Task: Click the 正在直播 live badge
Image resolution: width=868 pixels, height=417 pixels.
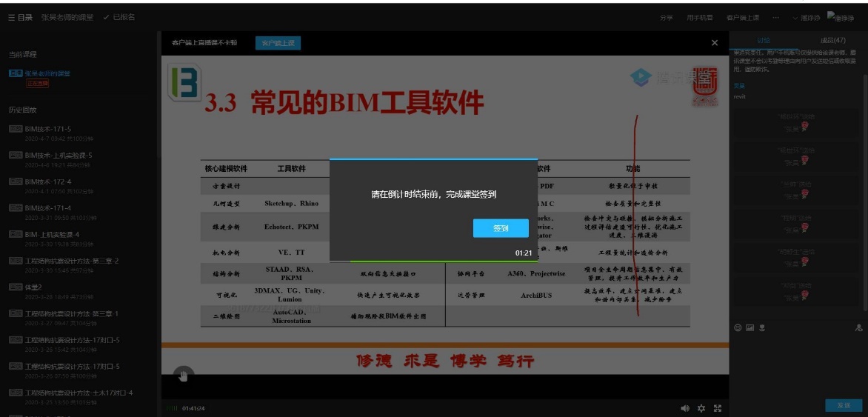Action: 38,84
